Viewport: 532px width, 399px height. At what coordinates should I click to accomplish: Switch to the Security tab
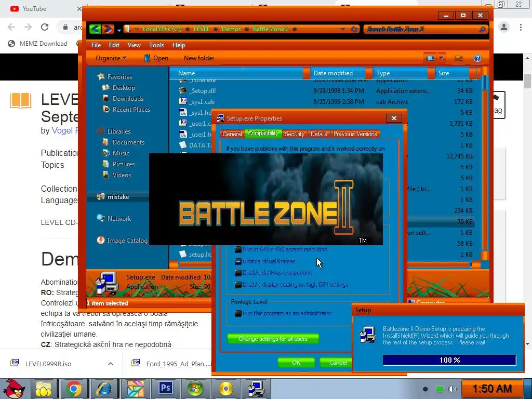click(294, 134)
